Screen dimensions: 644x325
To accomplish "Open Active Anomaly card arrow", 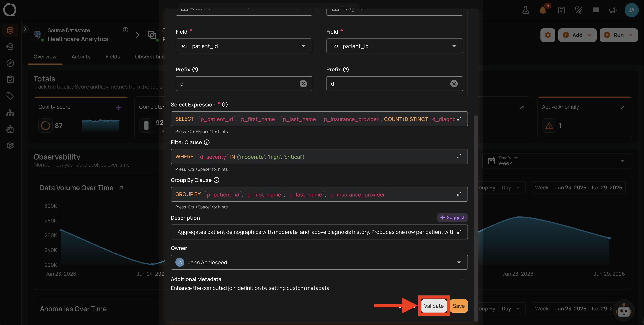I will coord(623,107).
